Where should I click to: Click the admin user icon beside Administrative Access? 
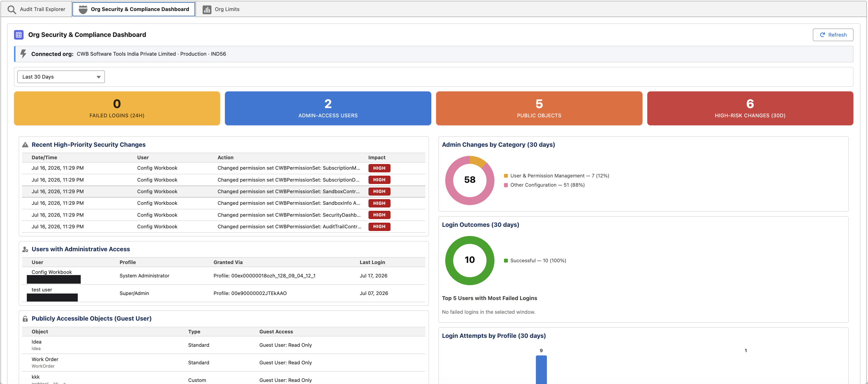coord(25,249)
